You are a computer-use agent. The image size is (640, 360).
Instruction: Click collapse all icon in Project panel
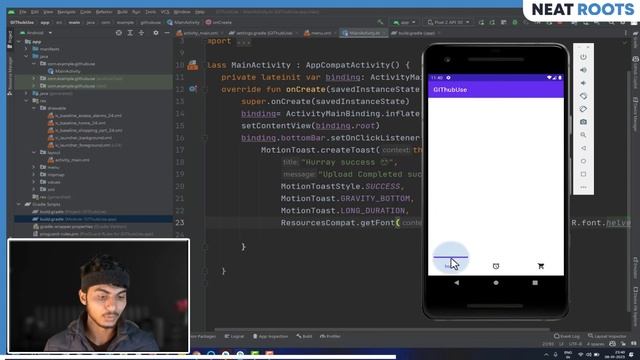(x=141, y=33)
